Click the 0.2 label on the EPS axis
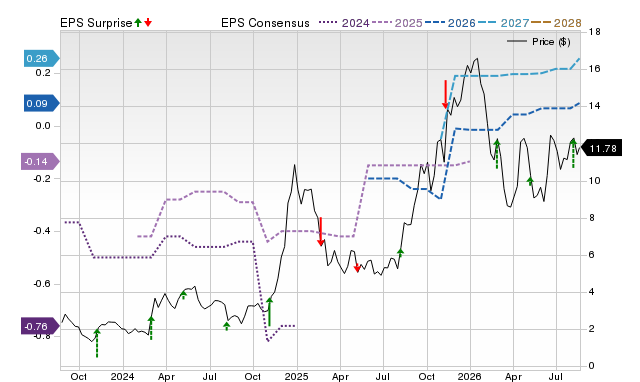The image size is (640, 382). pyautogui.click(x=43, y=73)
